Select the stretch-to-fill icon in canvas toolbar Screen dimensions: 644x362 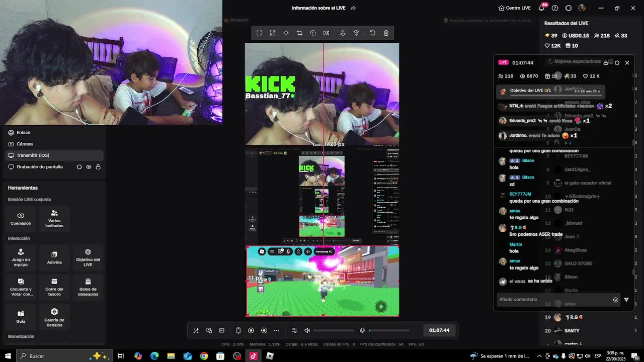(x=273, y=33)
